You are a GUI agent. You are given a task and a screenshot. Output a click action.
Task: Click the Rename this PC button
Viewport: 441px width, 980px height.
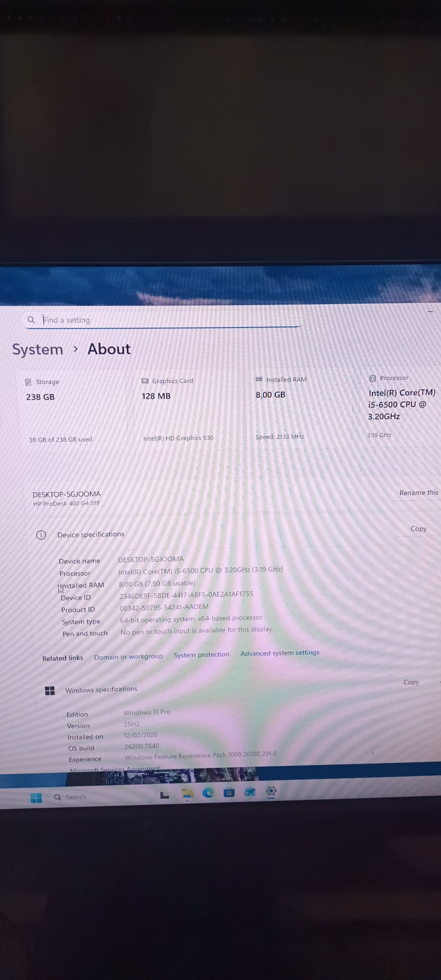point(418,493)
